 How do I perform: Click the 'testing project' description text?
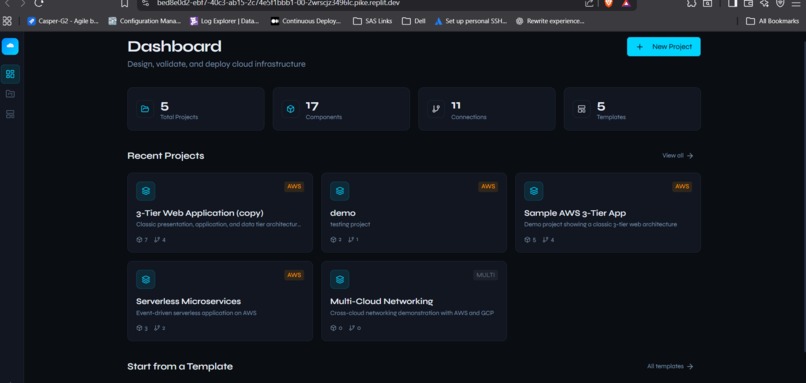pos(350,225)
